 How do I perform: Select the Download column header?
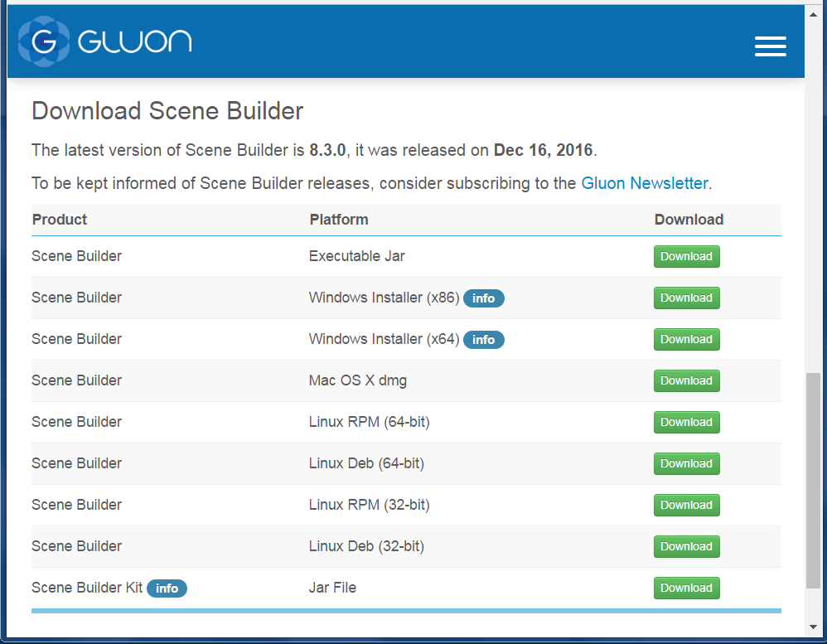[689, 220]
